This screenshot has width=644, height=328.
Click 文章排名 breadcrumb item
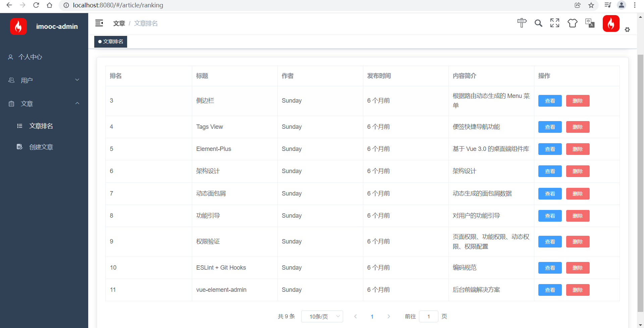[146, 23]
